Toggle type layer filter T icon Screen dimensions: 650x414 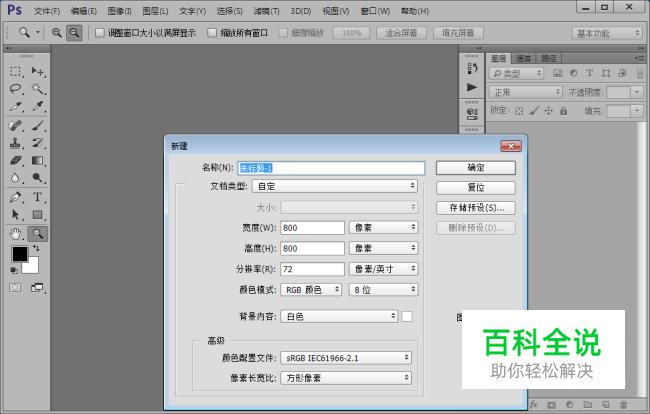coord(589,73)
